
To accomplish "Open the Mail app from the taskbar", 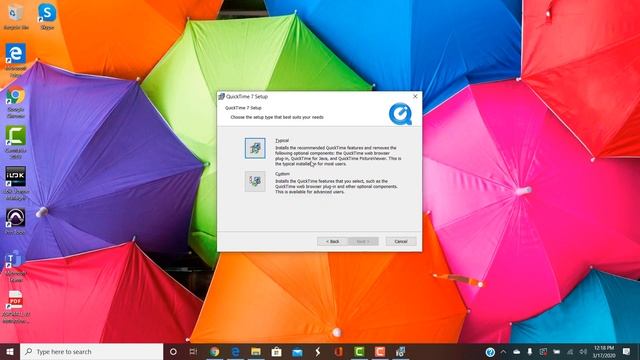I will 297,351.
